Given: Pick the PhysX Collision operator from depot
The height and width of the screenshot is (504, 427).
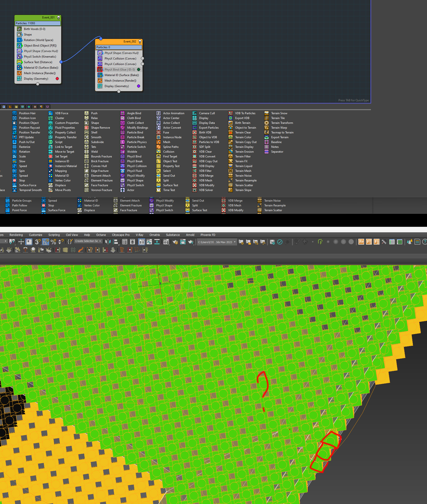Looking at the screenshot, I should [137, 166].
